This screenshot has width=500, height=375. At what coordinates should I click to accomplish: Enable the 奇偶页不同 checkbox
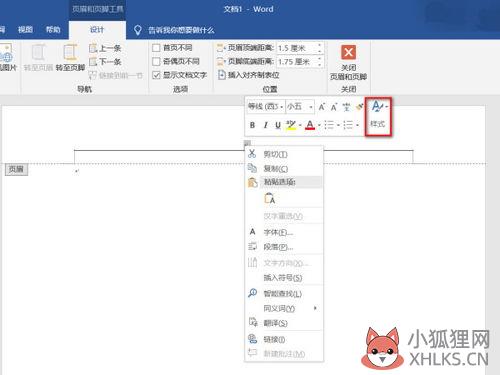tap(156, 61)
